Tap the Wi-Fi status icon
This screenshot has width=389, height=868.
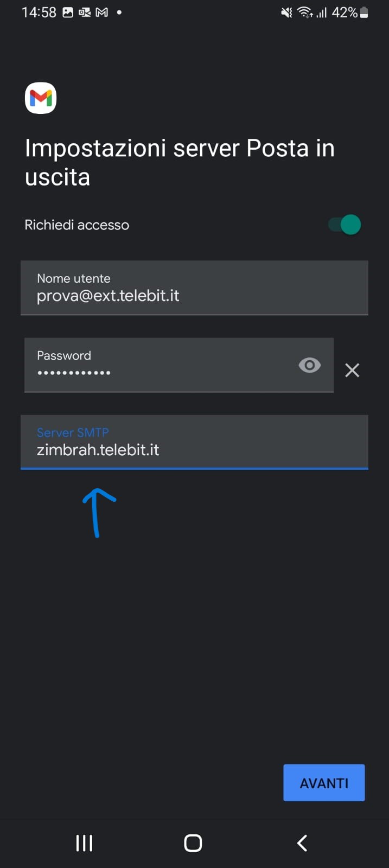[x=305, y=12]
